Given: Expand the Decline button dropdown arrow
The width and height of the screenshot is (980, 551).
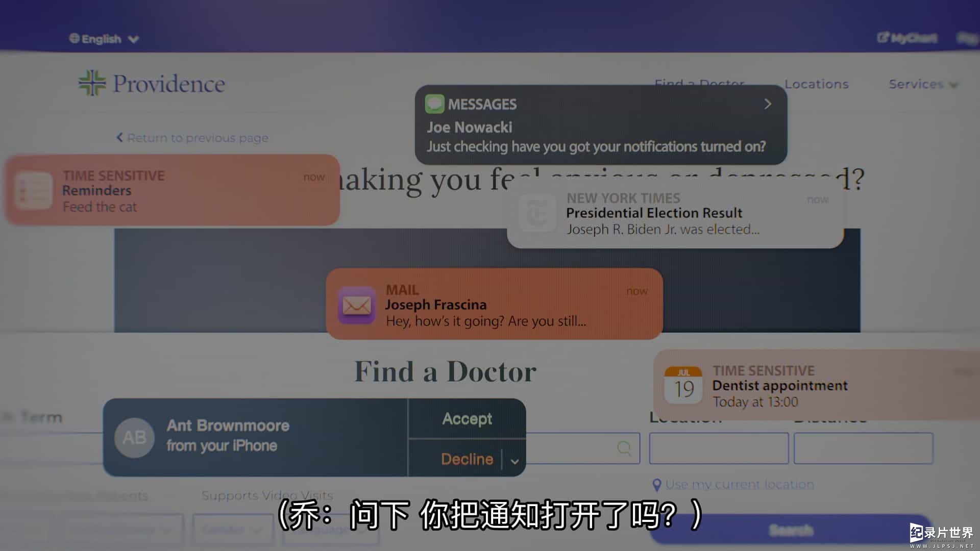Looking at the screenshot, I should (x=514, y=460).
